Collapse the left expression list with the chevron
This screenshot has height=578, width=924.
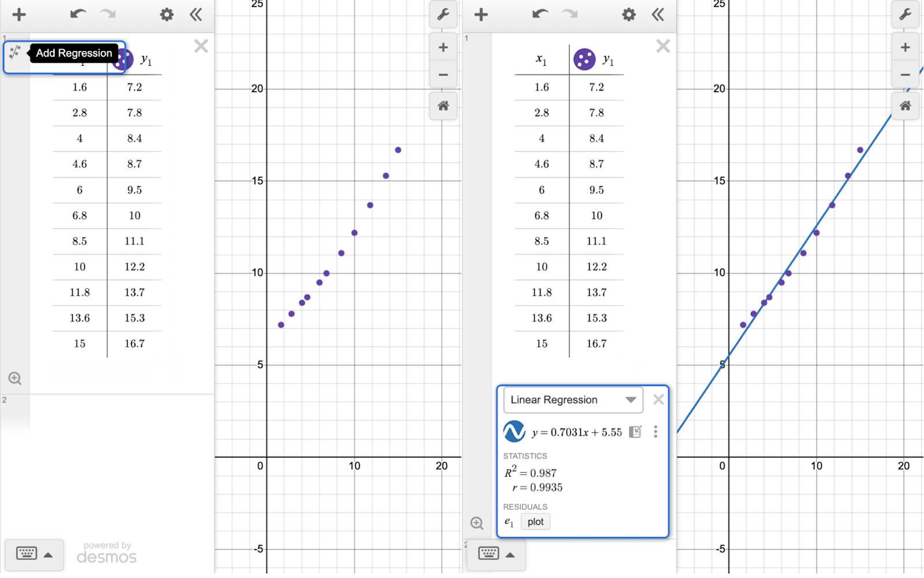pos(196,14)
